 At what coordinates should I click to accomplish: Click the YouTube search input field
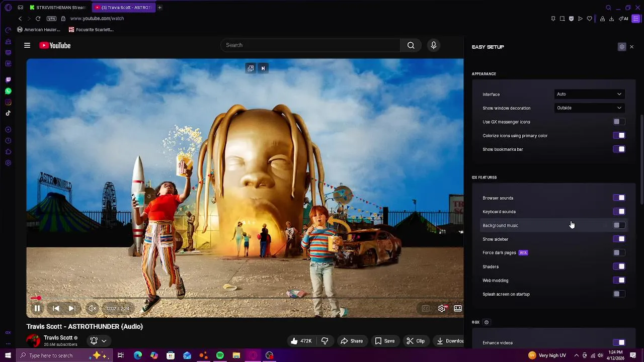[x=310, y=45]
